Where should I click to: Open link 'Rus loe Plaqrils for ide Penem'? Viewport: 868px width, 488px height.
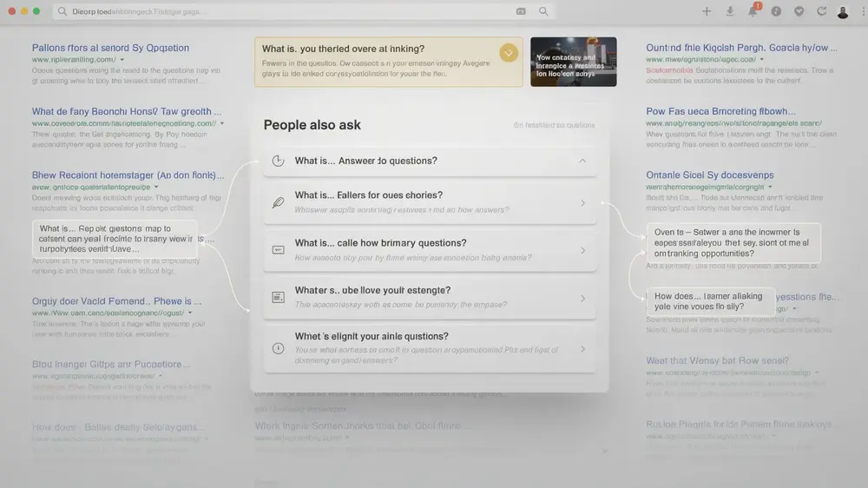point(739,425)
